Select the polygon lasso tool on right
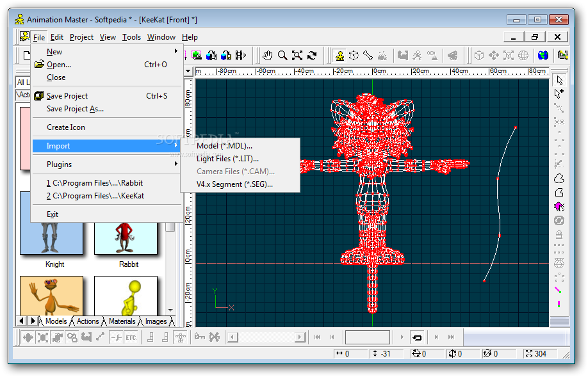This screenshot has height=377, width=588. pos(559,193)
